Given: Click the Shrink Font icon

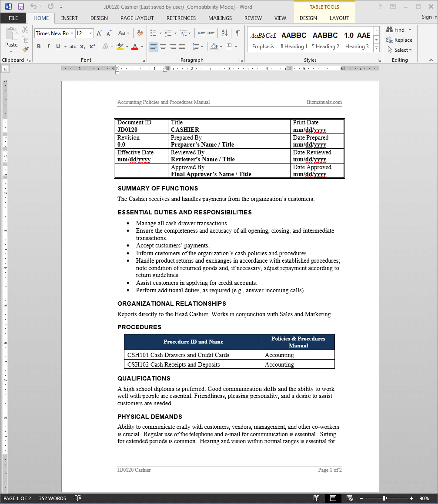Looking at the screenshot, I should point(109,33).
